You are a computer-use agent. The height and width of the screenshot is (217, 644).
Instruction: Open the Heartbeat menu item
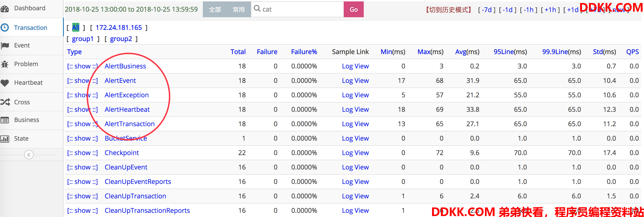coord(28,83)
